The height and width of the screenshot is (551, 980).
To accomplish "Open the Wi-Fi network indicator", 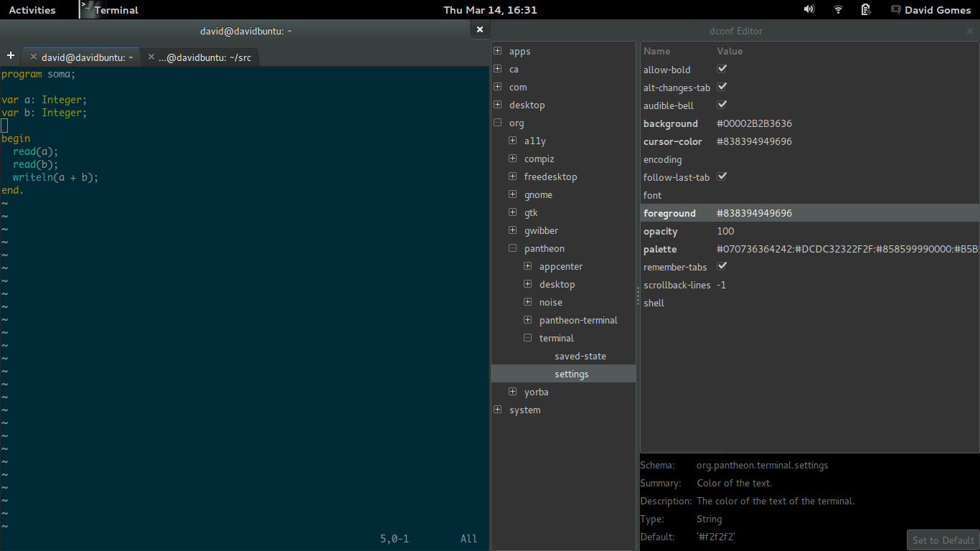I will click(x=838, y=9).
